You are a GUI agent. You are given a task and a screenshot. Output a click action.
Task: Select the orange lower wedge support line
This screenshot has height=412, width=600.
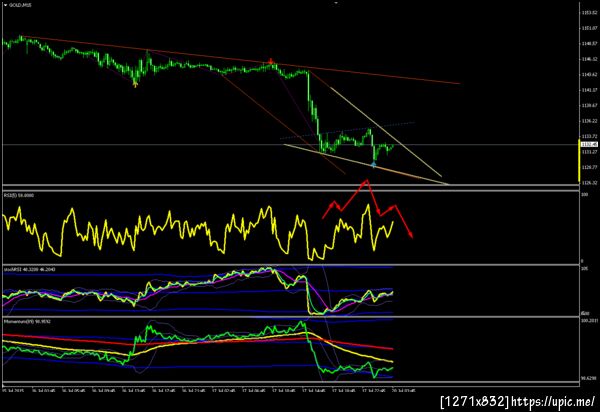coord(365,164)
